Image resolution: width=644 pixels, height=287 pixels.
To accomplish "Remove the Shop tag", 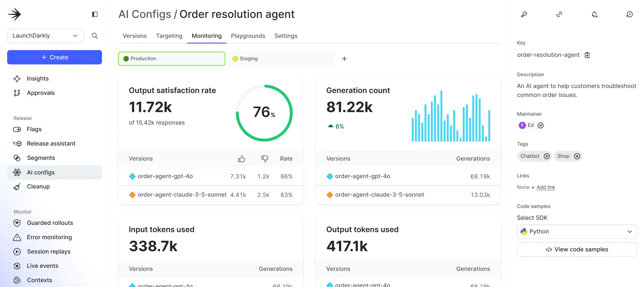I will click(577, 156).
